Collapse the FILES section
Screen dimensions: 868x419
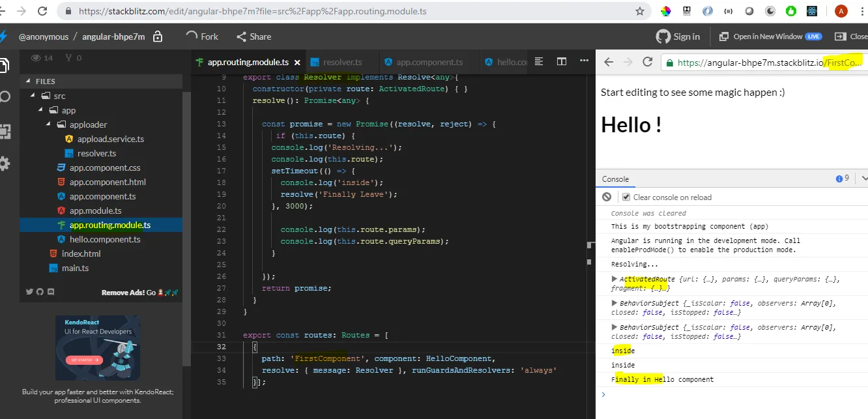tap(29, 81)
